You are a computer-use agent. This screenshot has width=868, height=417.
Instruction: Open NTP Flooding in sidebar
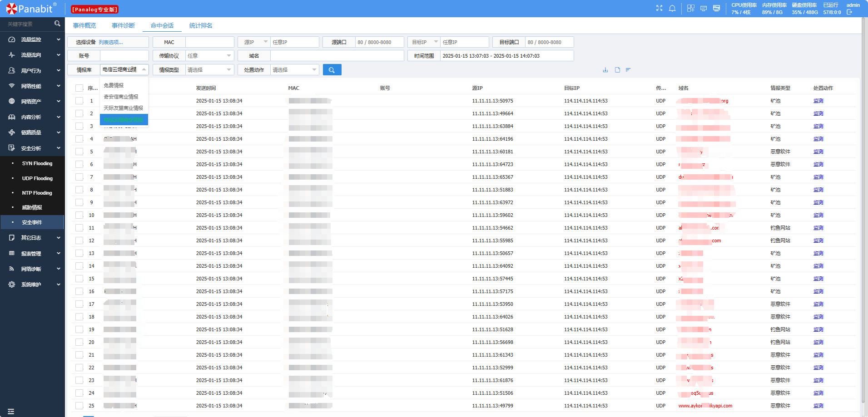(x=37, y=193)
